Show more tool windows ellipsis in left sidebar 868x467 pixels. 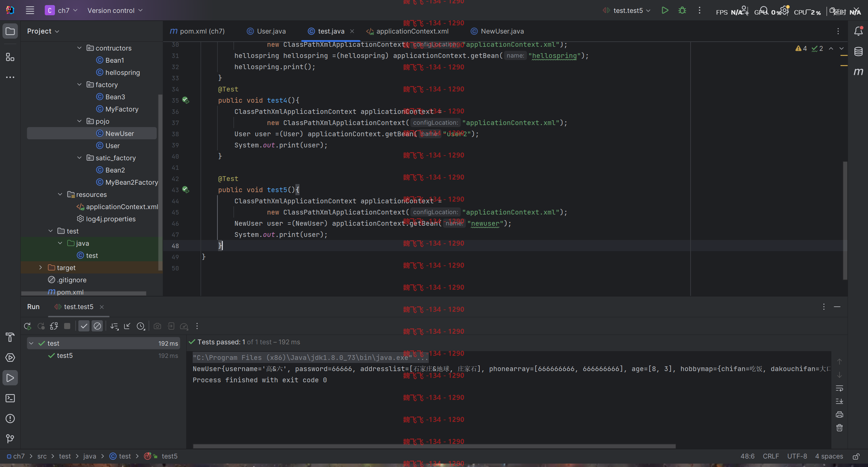pyautogui.click(x=10, y=77)
